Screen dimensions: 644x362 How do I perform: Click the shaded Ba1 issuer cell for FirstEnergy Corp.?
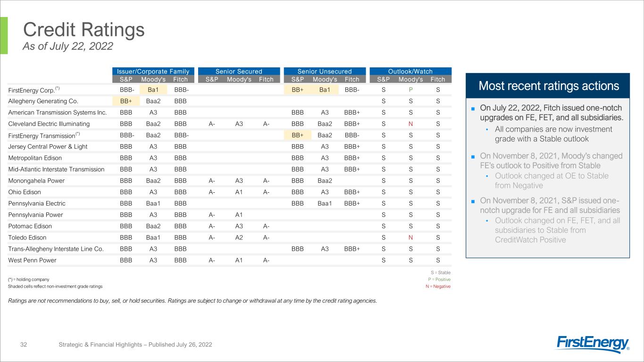(153, 90)
